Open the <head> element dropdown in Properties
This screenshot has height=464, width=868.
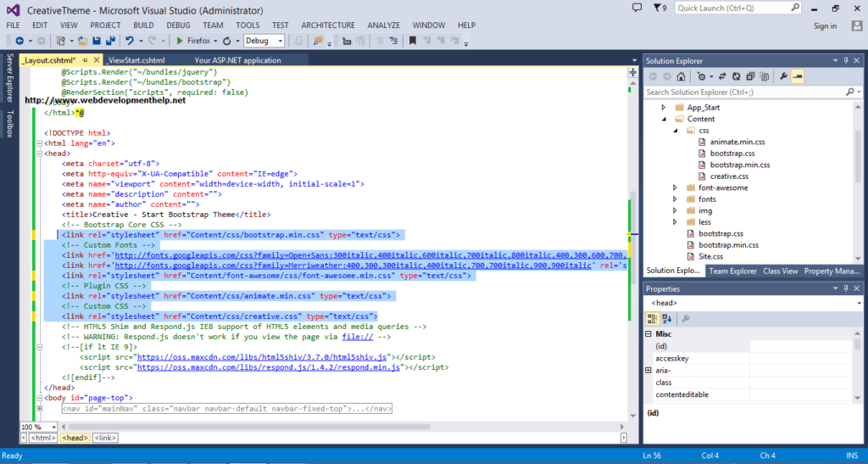859,304
